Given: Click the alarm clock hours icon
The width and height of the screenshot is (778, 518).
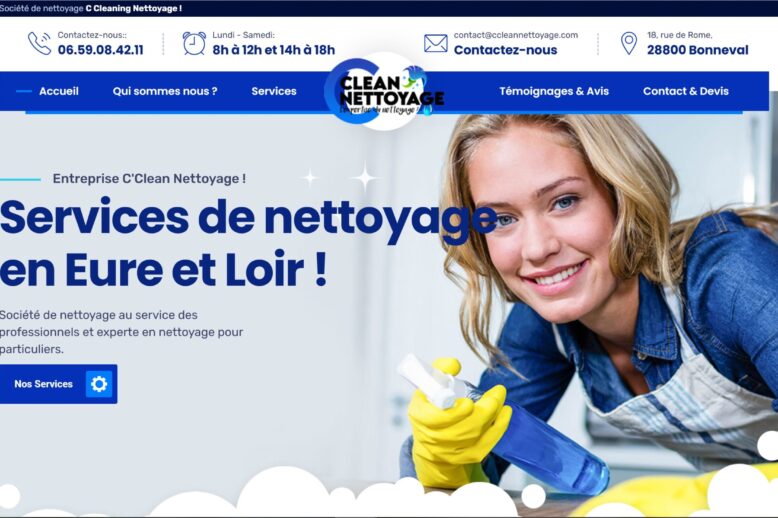Looking at the screenshot, I should pyautogui.click(x=194, y=43).
